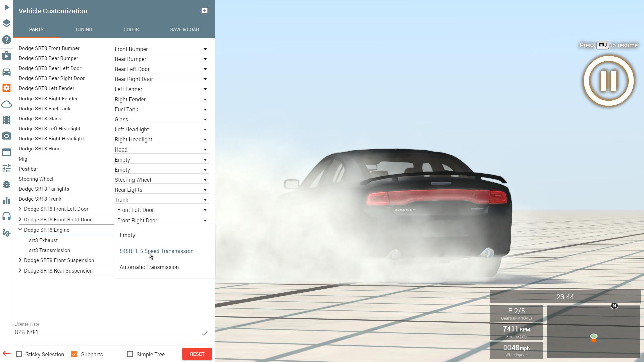Image resolution: width=644 pixels, height=362 pixels.
Task: Open the UI apps layout icon
Action: point(7,152)
